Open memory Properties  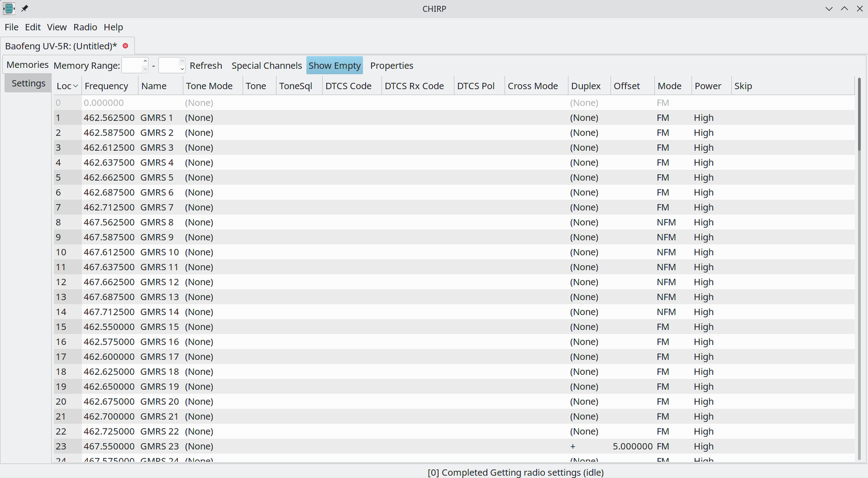tap(391, 66)
